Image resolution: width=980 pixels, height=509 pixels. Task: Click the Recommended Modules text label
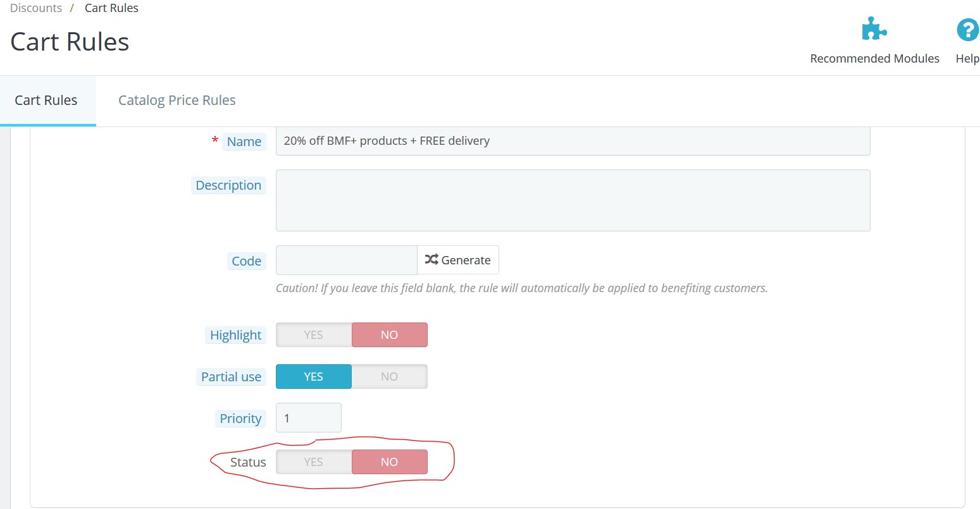[874, 58]
